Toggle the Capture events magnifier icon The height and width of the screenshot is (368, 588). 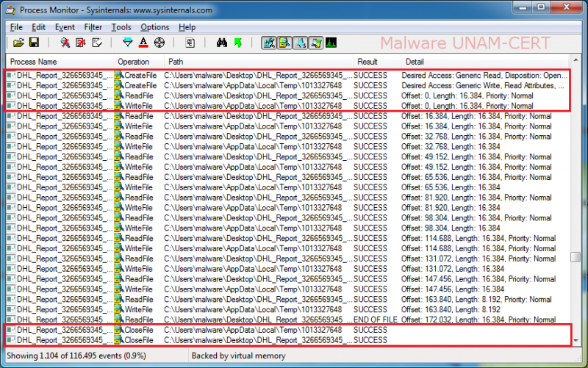(x=65, y=43)
